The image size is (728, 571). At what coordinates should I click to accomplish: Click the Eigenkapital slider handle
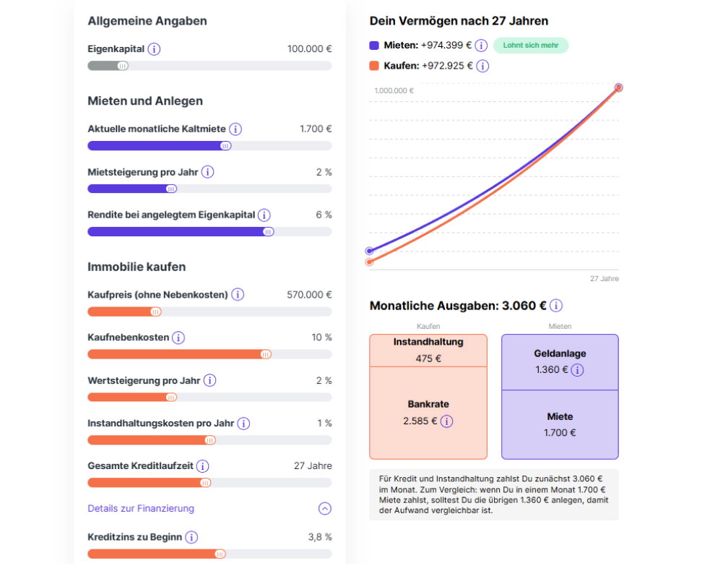[x=124, y=66]
